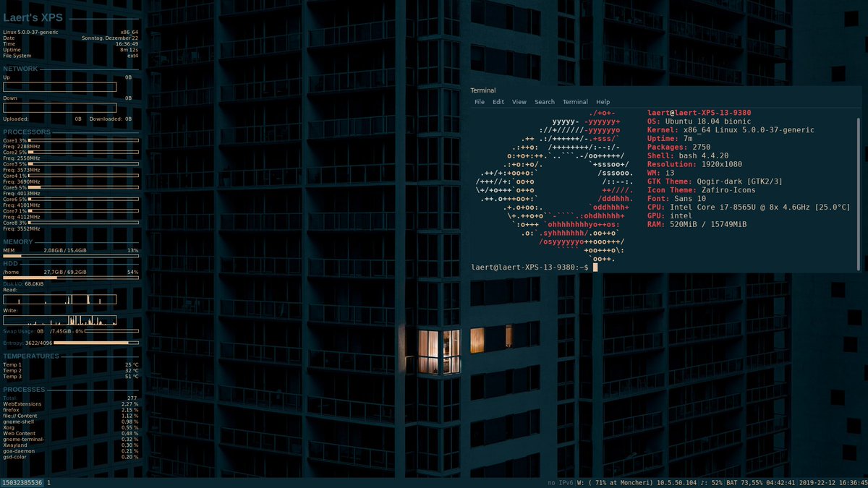Click the process Total count 277
Screen dimensions: 868x488
pyautogui.click(x=132, y=398)
